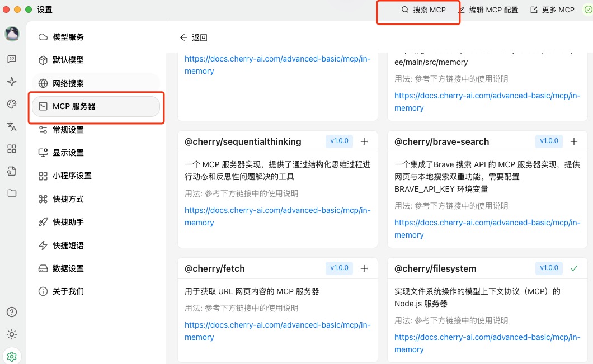This screenshot has height=364, width=593.
Task: Click the back arrow next to 返回
Action: pos(183,37)
